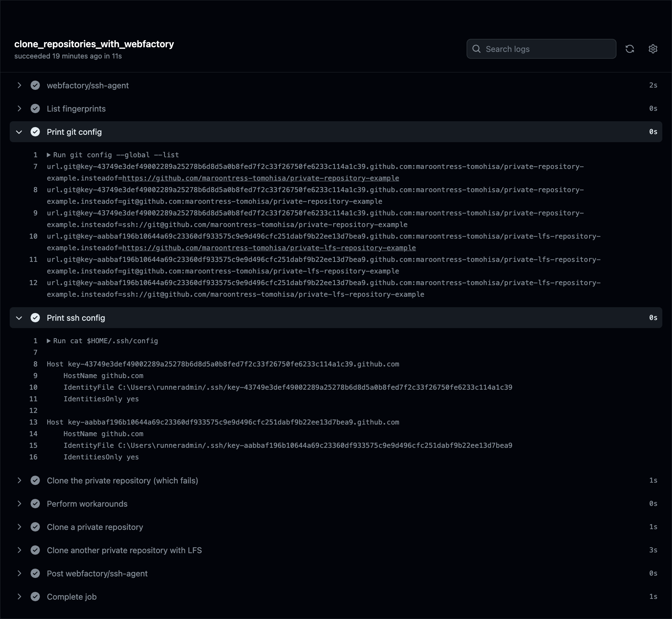This screenshot has width=672, height=619.
Task: Click 'Host key-43749e3def...' log line
Action: (x=223, y=364)
